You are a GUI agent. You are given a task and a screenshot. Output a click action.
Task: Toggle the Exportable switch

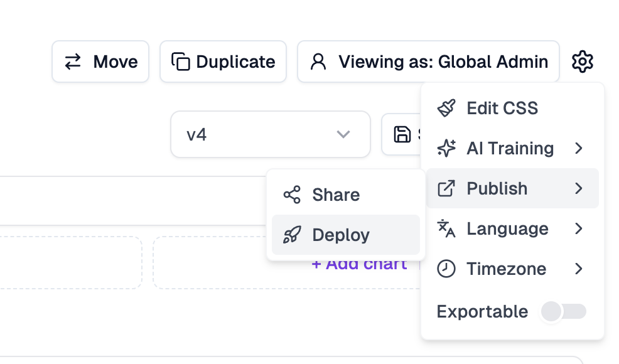click(563, 311)
